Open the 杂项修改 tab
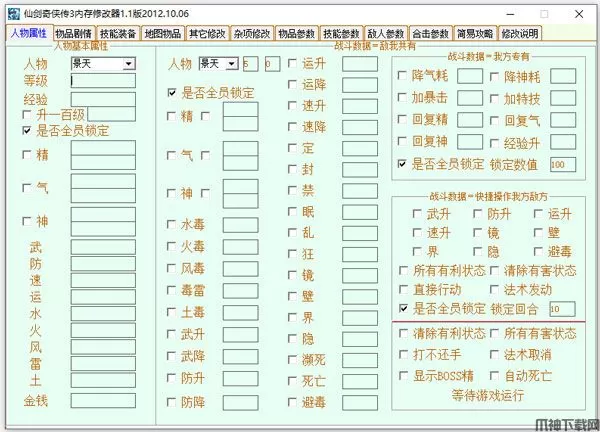Viewport: 600px width, 432px height. [x=252, y=34]
